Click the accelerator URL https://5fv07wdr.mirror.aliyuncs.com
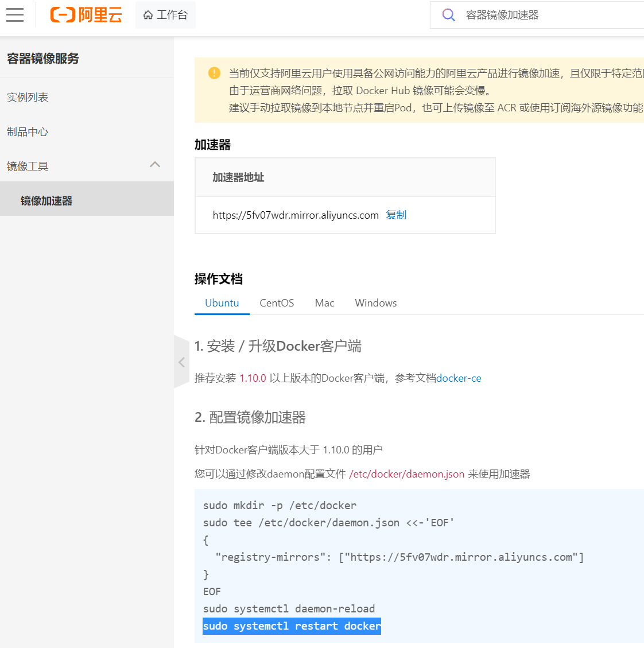The width and height of the screenshot is (644, 648). pos(296,215)
